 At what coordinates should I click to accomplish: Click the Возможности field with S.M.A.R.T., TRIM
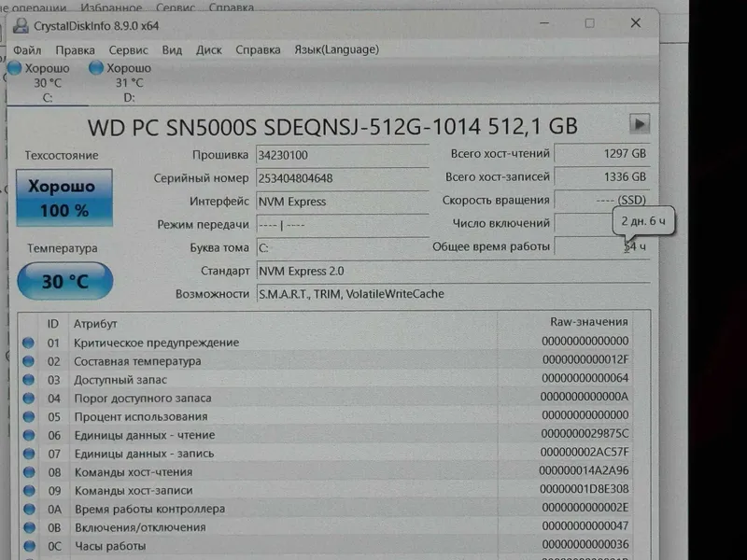pos(453,294)
